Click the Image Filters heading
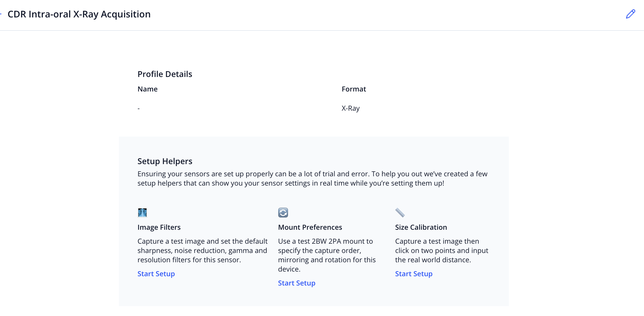644x316 pixels. pos(159,227)
